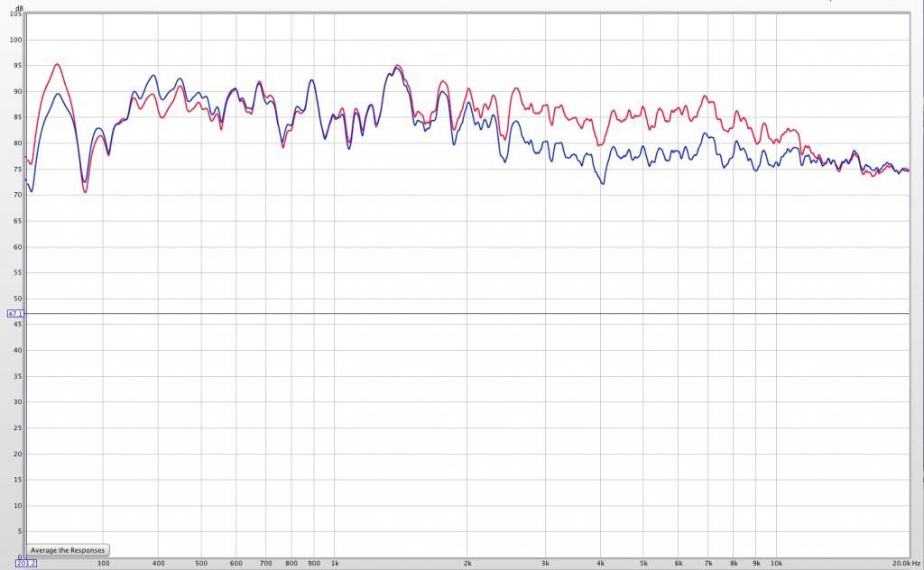Image resolution: width=924 pixels, height=570 pixels.
Task: Click the 7k label on the frequency axis
Action: click(x=708, y=564)
